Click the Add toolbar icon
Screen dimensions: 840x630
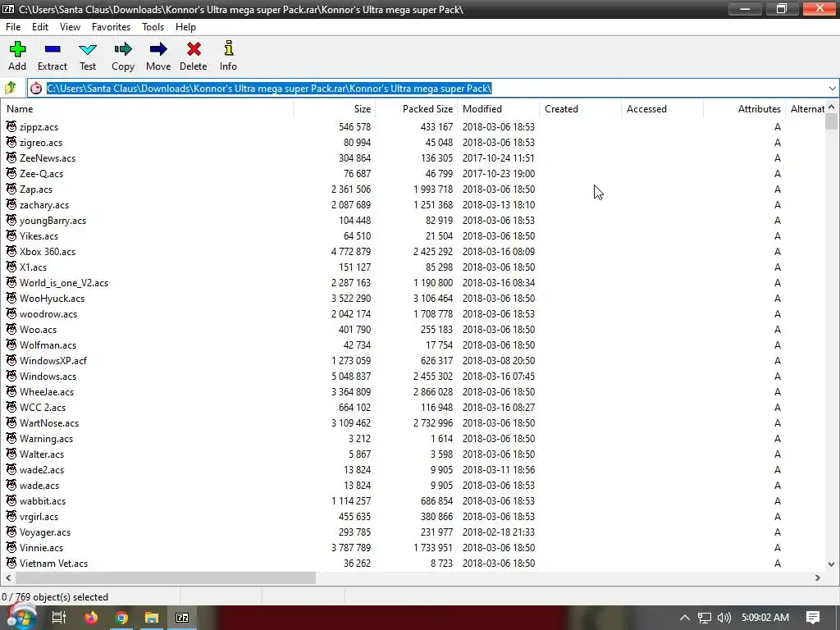point(17,49)
